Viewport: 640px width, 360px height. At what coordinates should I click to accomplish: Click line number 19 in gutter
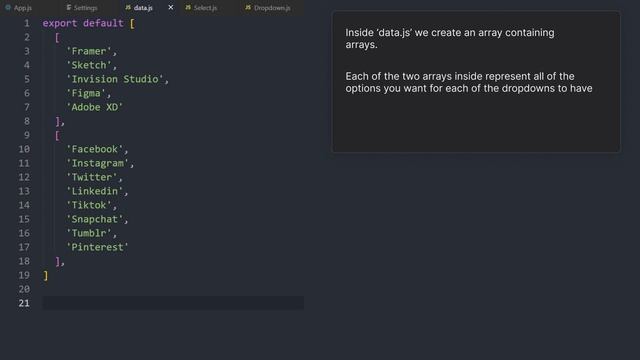24,275
